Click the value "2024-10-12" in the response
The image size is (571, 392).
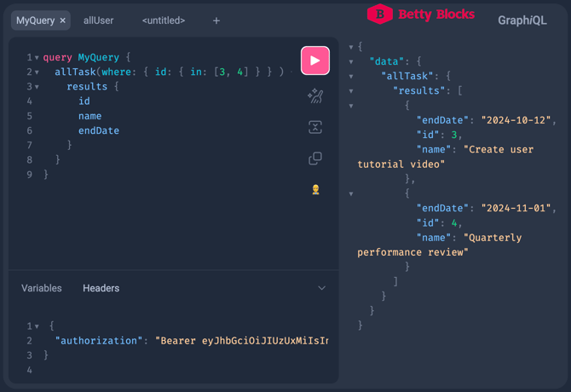[x=516, y=120]
